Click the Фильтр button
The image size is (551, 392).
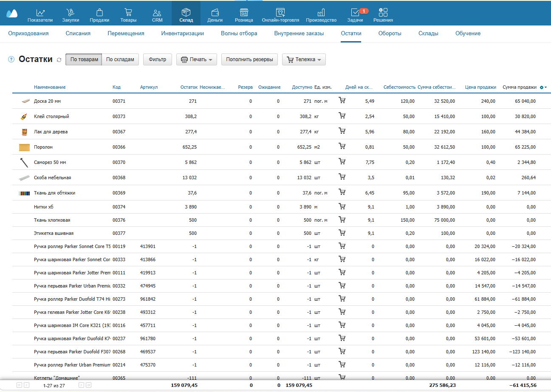coord(158,59)
